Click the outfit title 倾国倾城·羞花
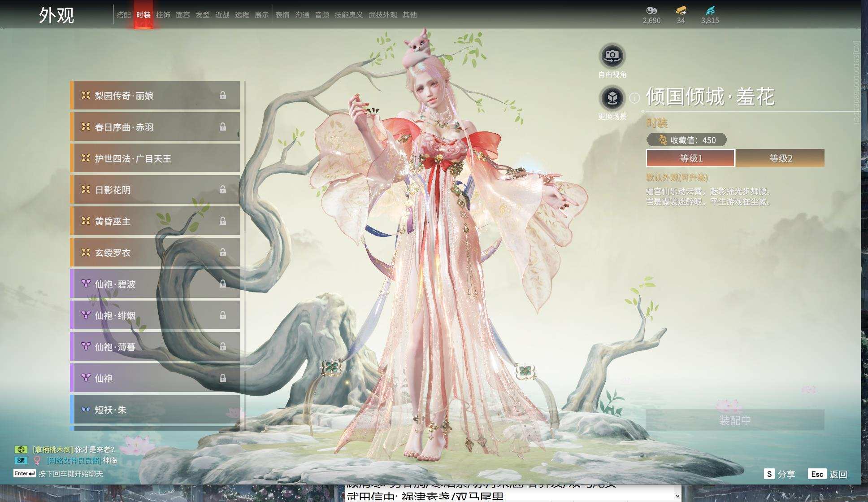Screen dimensions: 868x502 coord(710,97)
